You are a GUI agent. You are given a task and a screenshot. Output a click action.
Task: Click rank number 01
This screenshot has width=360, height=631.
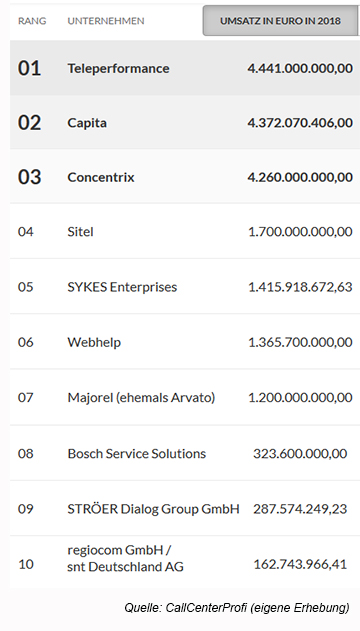(x=29, y=68)
